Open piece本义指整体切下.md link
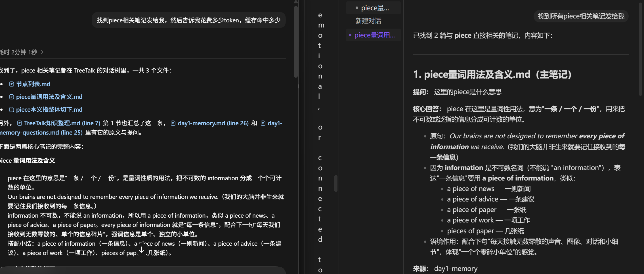 [x=49, y=110]
